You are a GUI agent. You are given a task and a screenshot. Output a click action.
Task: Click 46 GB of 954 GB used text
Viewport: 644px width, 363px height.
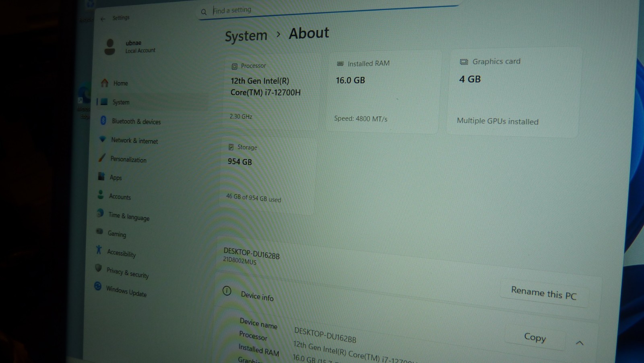(x=254, y=197)
